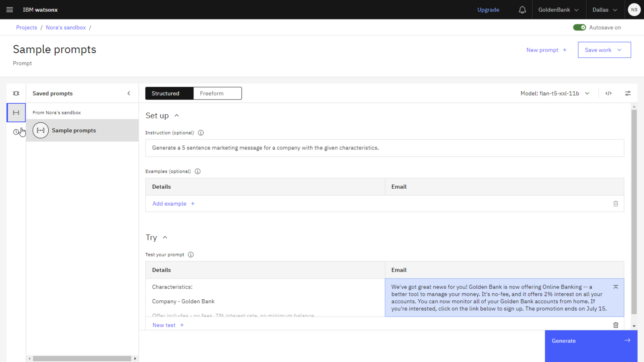The image size is (644, 362).
Task: Open the history clock icon
Action: point(16,132)
